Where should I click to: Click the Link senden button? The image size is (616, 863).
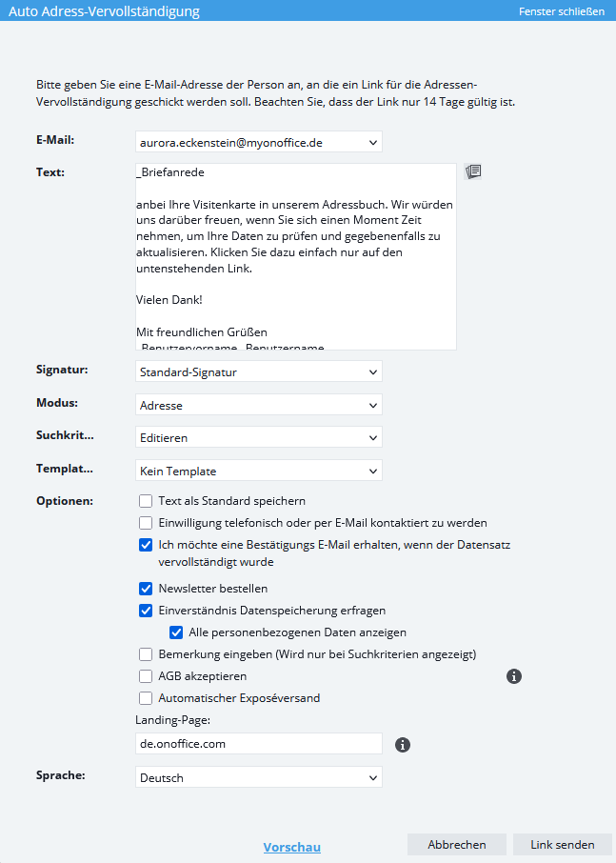562,844
